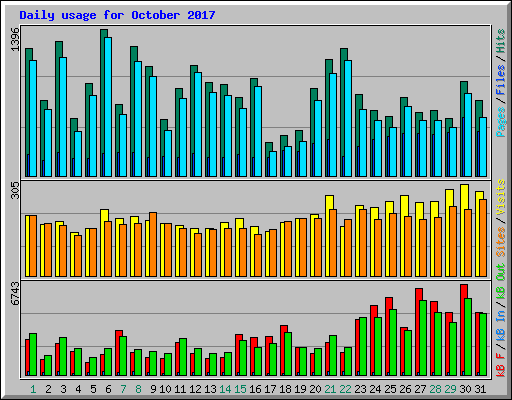
Task: Click green weekend day label 28
Action: tap(435, 389)
